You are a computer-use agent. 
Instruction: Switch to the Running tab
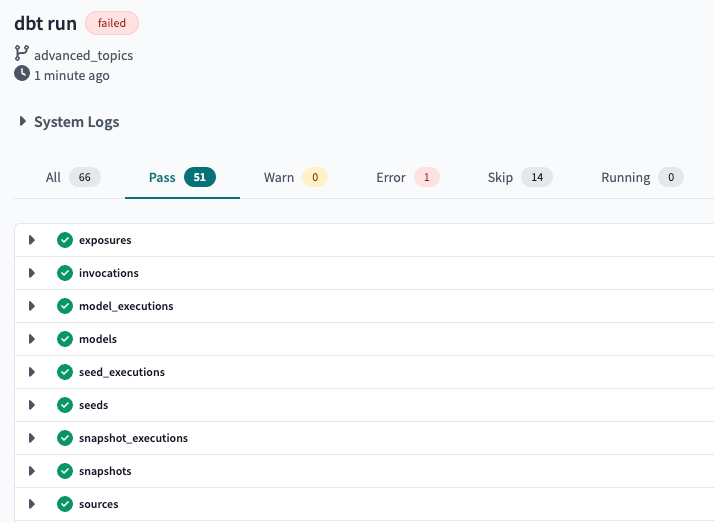coord(642,178)
